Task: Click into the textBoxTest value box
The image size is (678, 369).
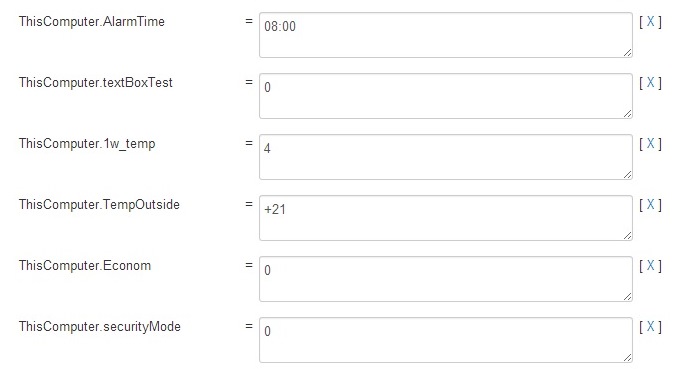Action: click(446, 96)
